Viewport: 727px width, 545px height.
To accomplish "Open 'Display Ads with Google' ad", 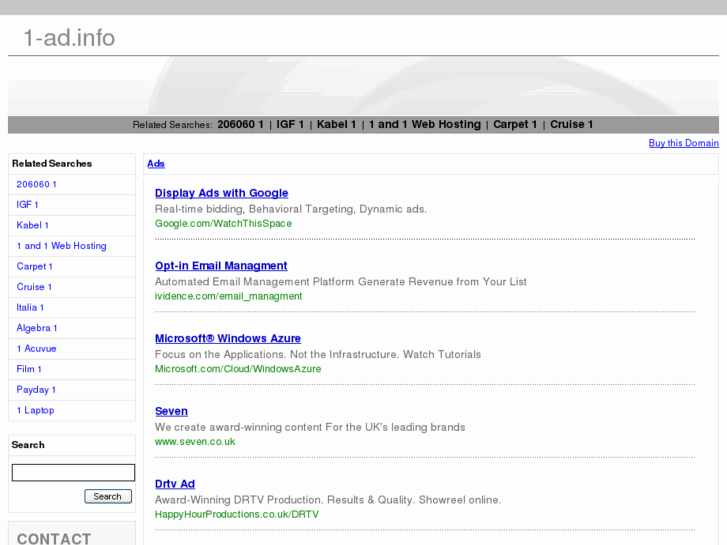I will pyautogui.click(x=222, y=193).
